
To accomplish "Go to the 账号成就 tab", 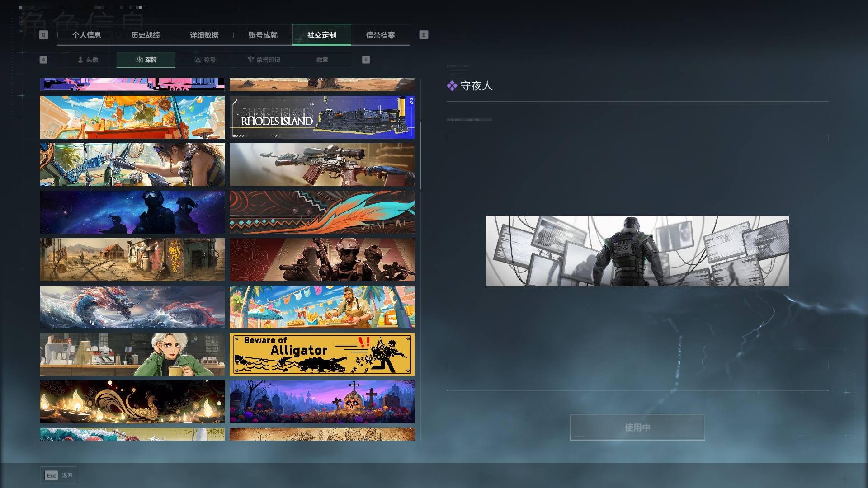I will 263,35.
